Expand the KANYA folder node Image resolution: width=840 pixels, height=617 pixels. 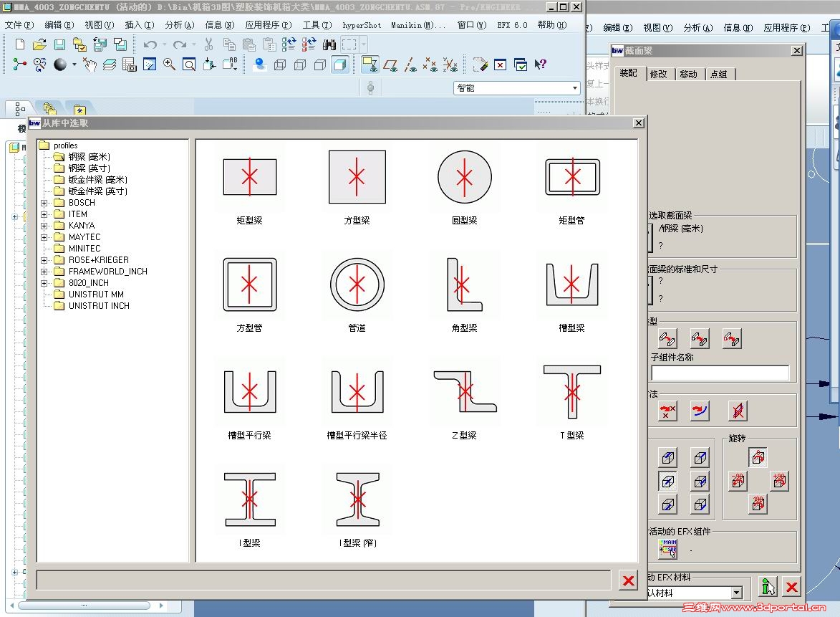coord(44,226)
